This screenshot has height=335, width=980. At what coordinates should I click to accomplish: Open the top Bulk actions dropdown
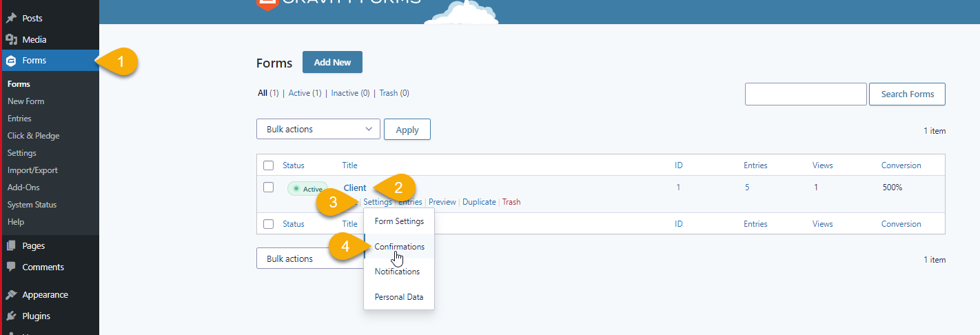tap(318, 129)
